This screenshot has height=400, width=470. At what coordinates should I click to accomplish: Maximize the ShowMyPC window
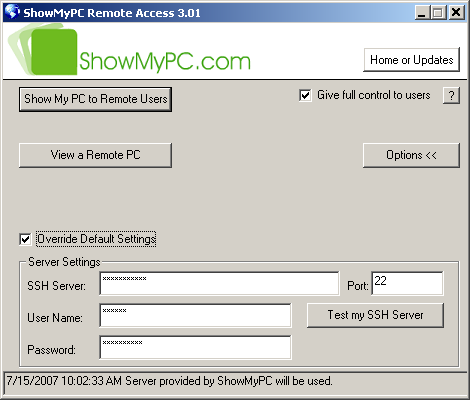point(438,13)
